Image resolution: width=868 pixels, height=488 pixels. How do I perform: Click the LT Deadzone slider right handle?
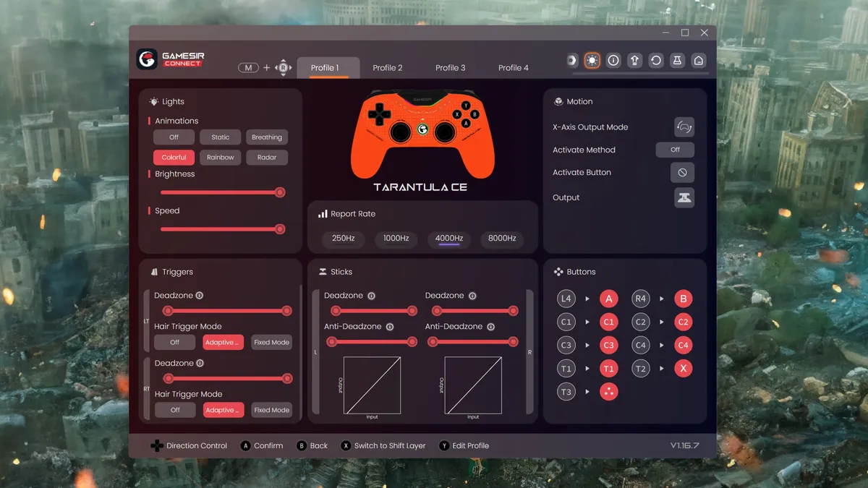coord(287,311)
